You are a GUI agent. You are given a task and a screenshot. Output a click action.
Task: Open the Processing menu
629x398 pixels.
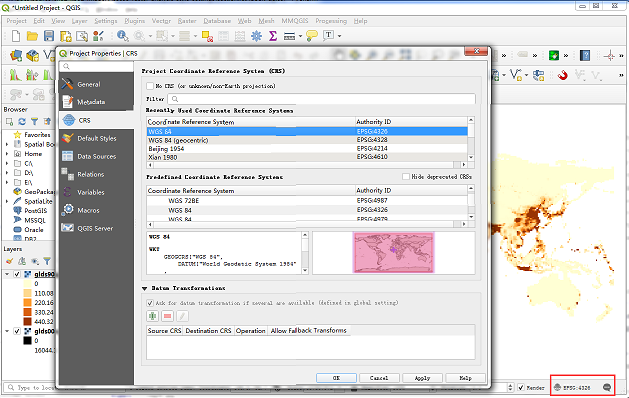pos(331,21)
